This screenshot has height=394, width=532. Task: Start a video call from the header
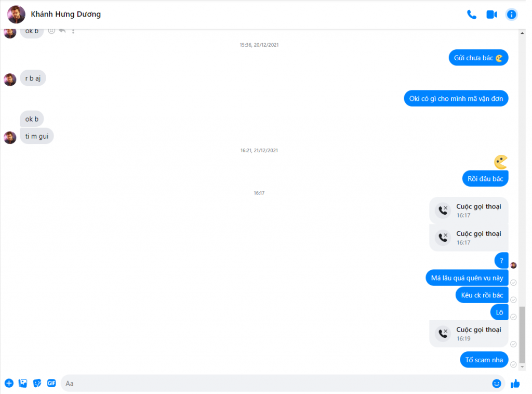[x=491, y=15]
